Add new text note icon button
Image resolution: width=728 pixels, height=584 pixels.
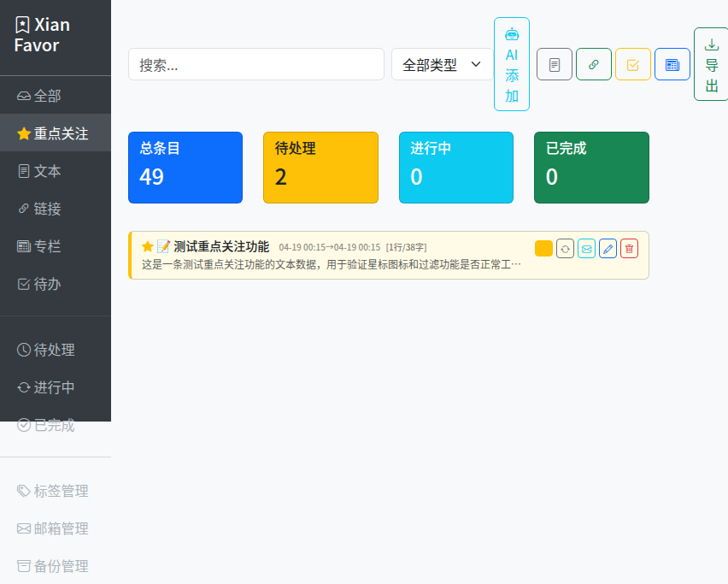[x=555, y=64]
